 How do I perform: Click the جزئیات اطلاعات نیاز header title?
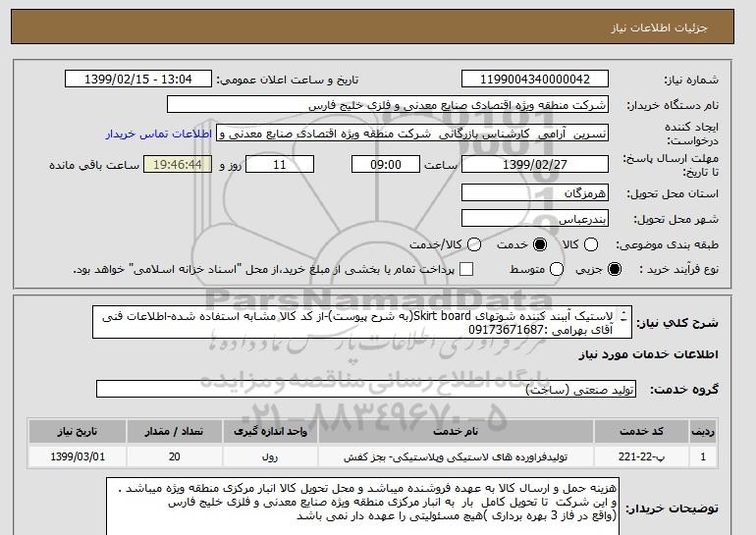tap(659, 27)
